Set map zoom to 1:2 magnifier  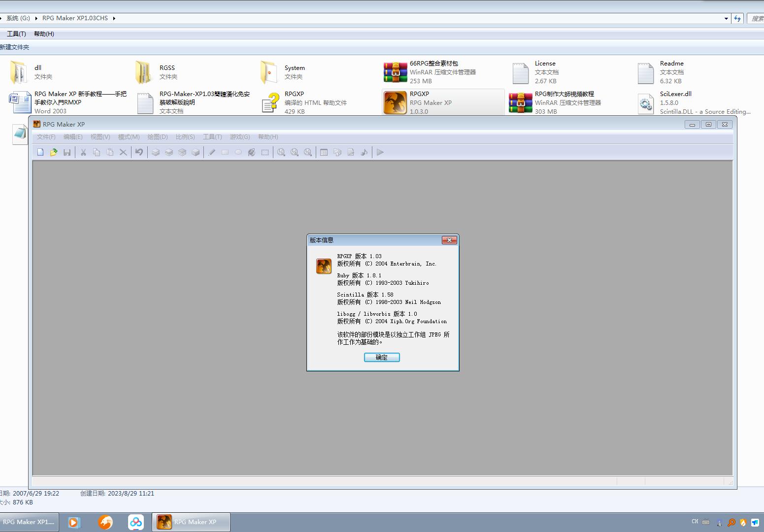[295, 152]
